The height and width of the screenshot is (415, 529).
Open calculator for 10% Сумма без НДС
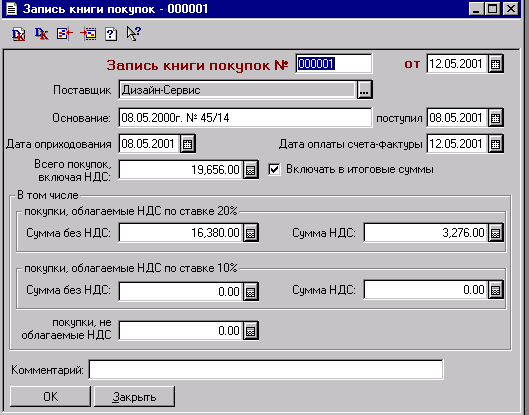251,292
